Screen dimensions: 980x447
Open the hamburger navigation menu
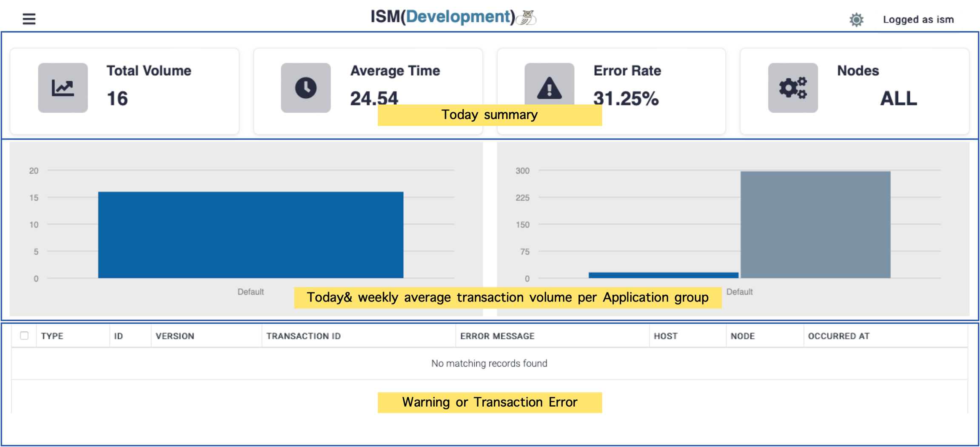29,19
